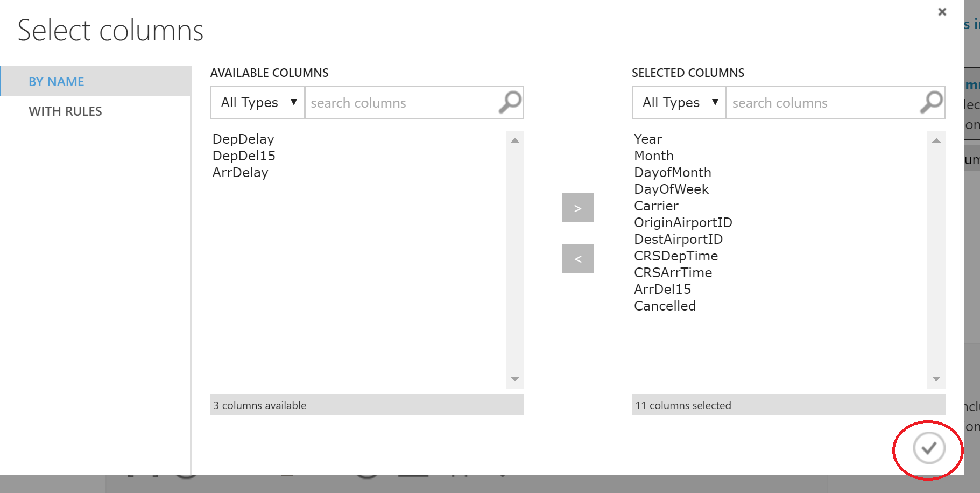The width and height of the screenshot is (980, 493).
Task: Click the available columns search magnifier
Action: tap(510, 102)
